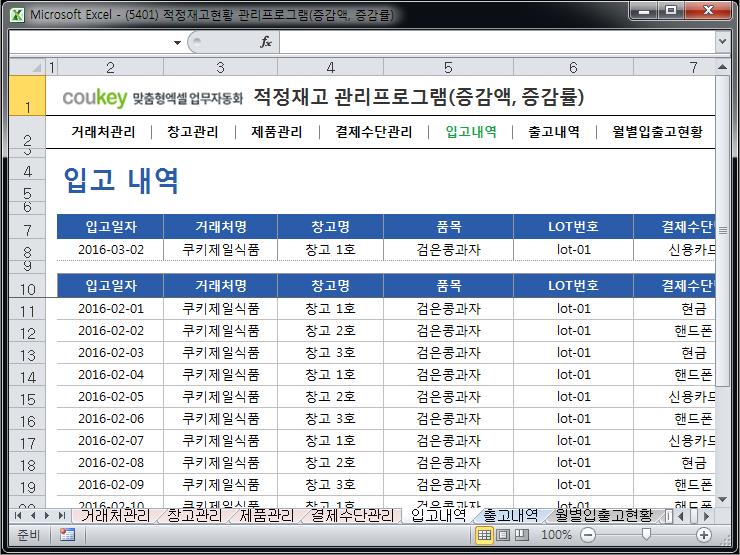Open 출고내역 sheet tab

pyautogui.click(x=511, y=515)
